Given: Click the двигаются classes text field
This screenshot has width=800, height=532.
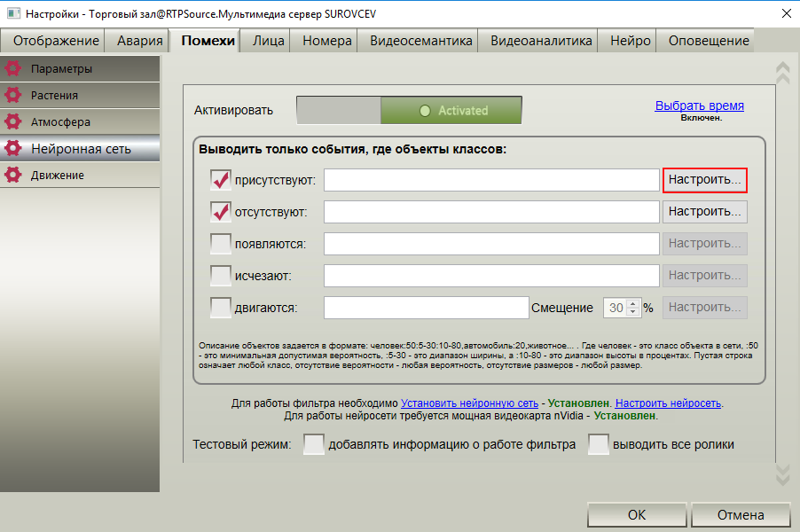Looking at the screenshot, I should pos(427,308).
